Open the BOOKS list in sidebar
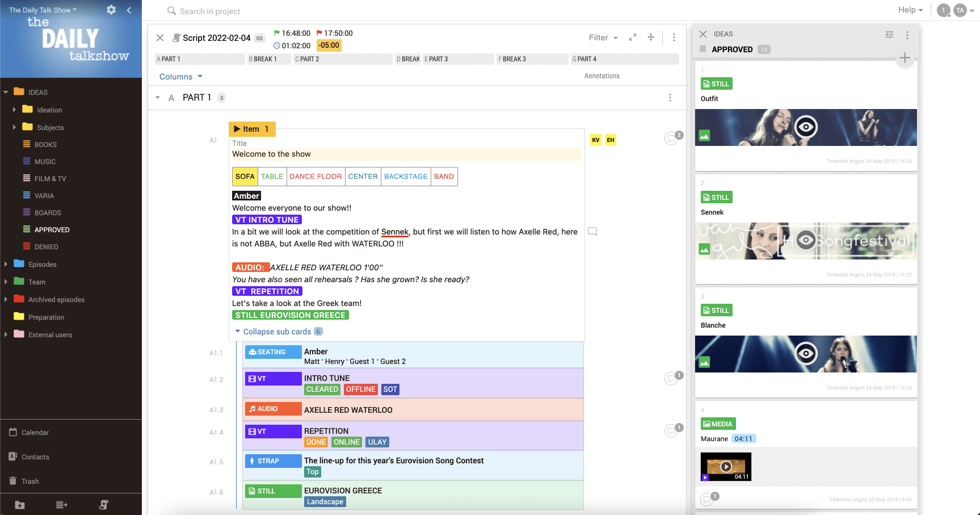980x515 pixels. click(x=45, y=145)
